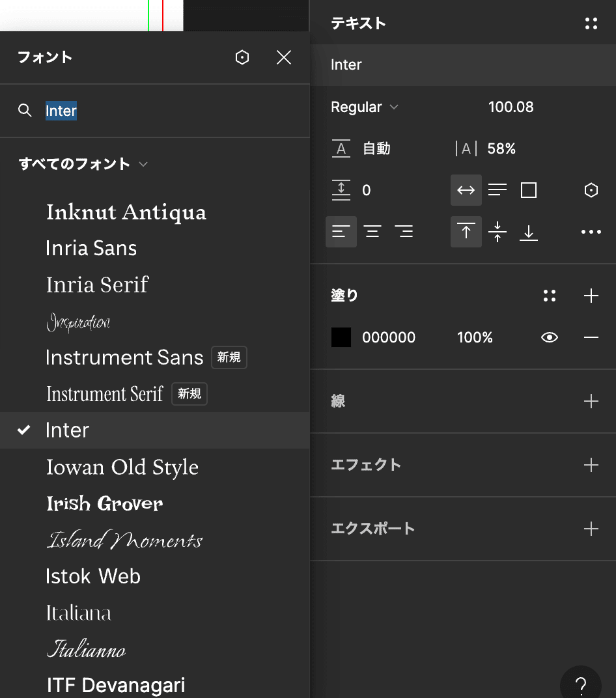
Task: Select Inria Sans font
Action: click(x=91, y=248)
